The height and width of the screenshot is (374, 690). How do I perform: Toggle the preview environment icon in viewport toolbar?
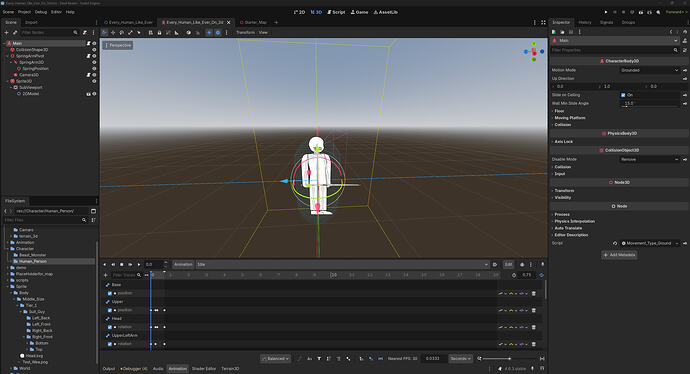tap(218, 33)
